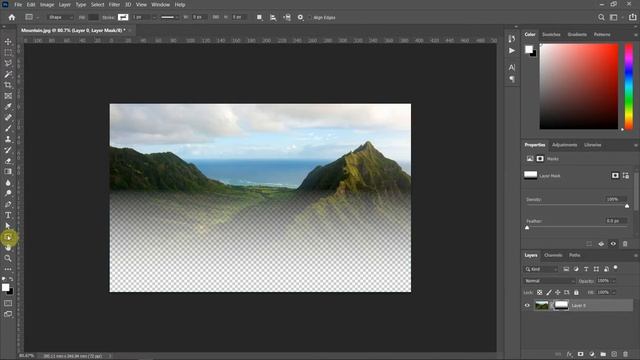Viewport: 640px width, 360px height.
Task: Select the Eyedropper tool
Action: click(8, 107)
